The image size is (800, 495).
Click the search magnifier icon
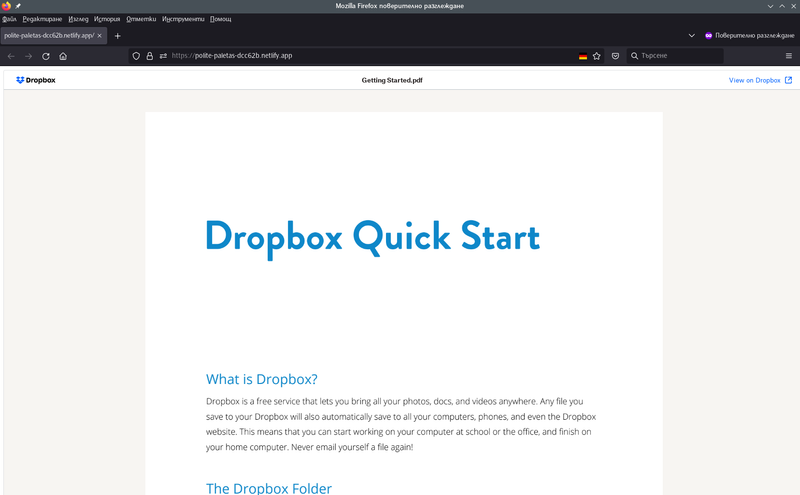(634, 56)
